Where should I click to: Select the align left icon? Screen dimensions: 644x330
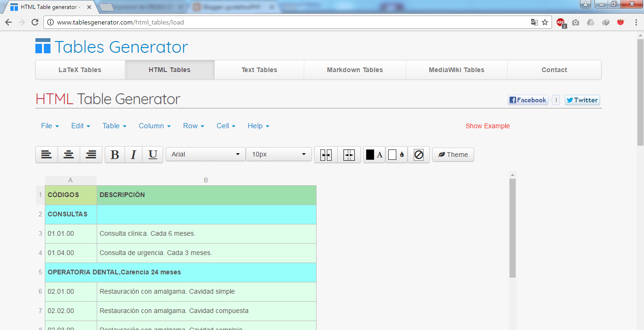(x=46, y=155)
